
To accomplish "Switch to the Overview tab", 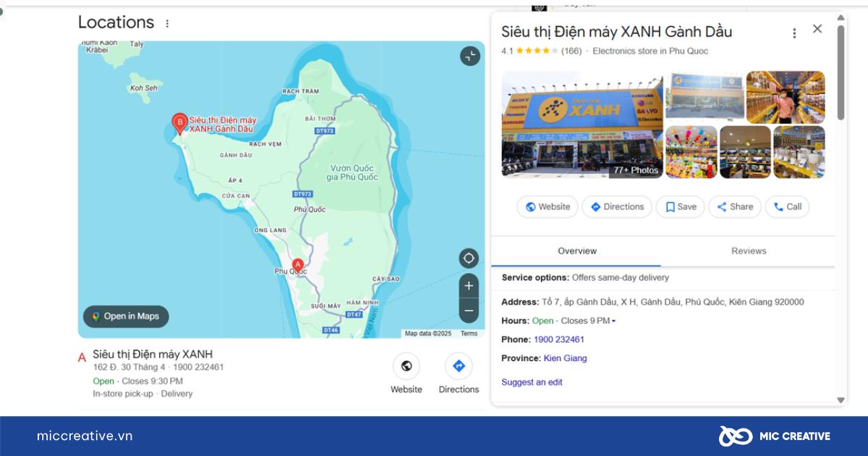I will [576, 251].
